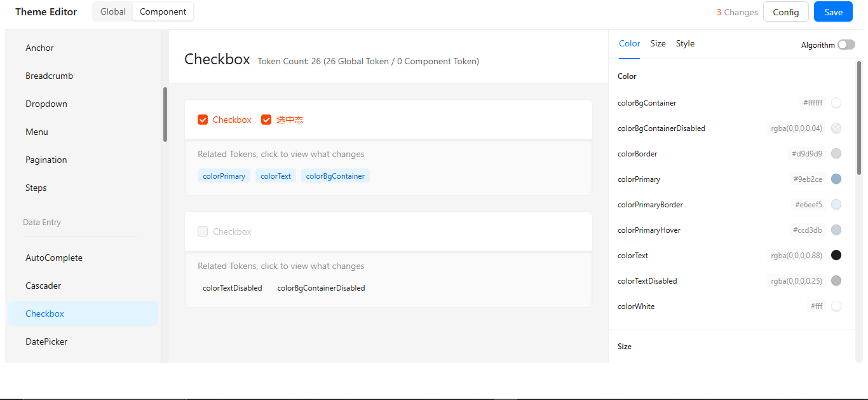This screenshot has height=400, width=868.
Task: Select Steps in the component list
Action: (x=83, y=188)
